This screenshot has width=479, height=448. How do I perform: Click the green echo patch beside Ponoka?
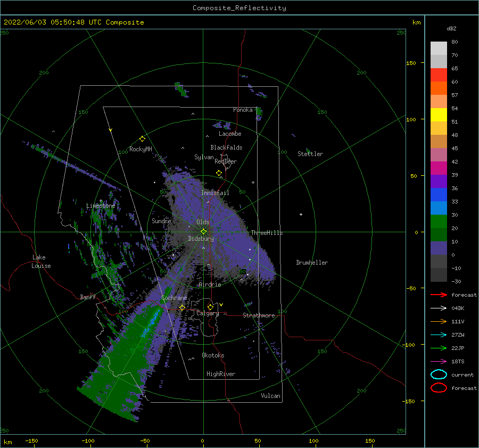pos(259,112)
